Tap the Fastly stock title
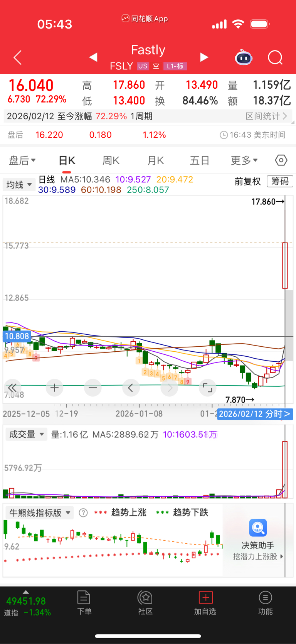The height and width of the screenshot is (644, 296). click(148, 50)
